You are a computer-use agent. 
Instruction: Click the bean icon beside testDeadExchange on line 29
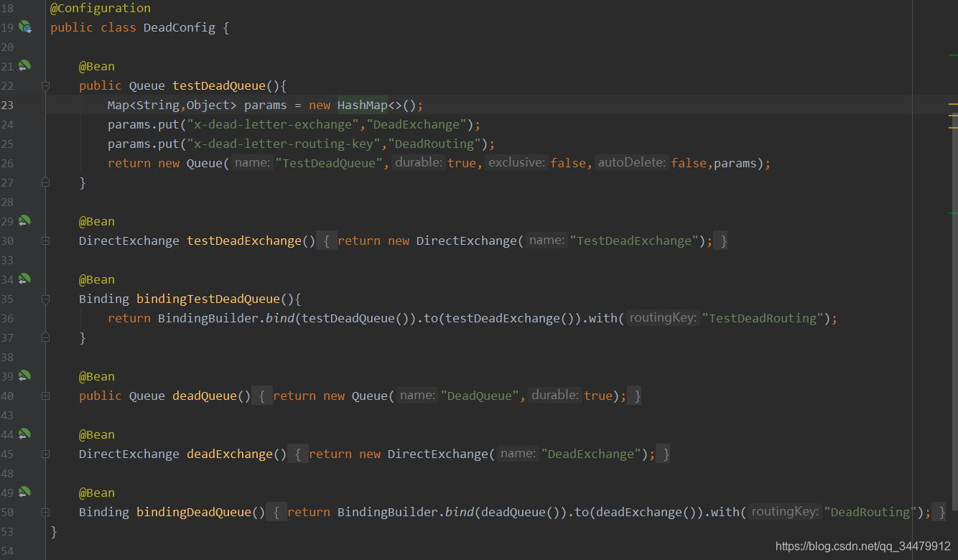point(25,220)
